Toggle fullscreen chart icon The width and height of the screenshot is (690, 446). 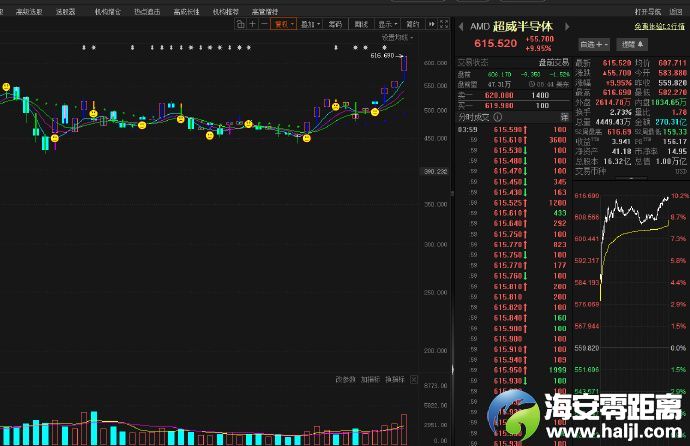coord(444,24)
